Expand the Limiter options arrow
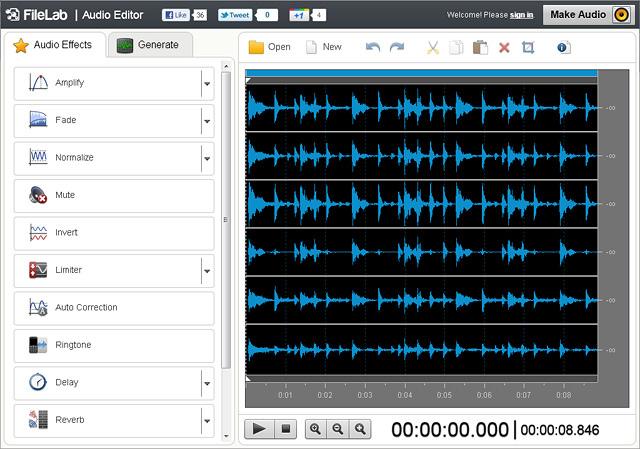640x449 pixels. (x=207, y=271)
